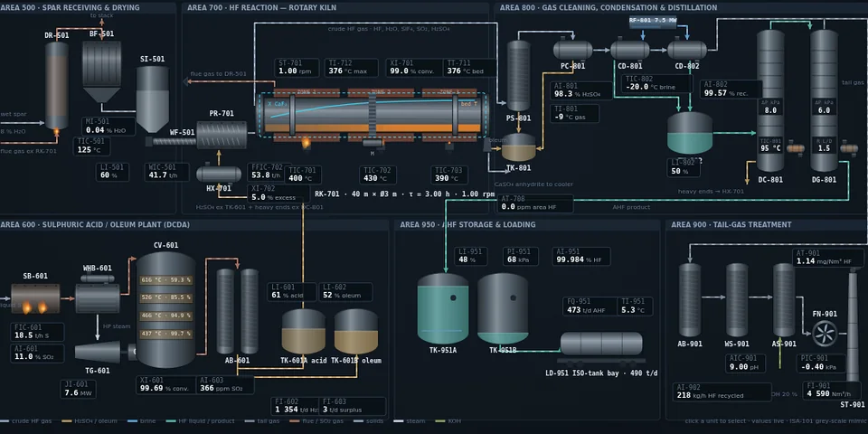
Task: Select the MI-501 0.04 % H₂O tag
Action: 108,127
